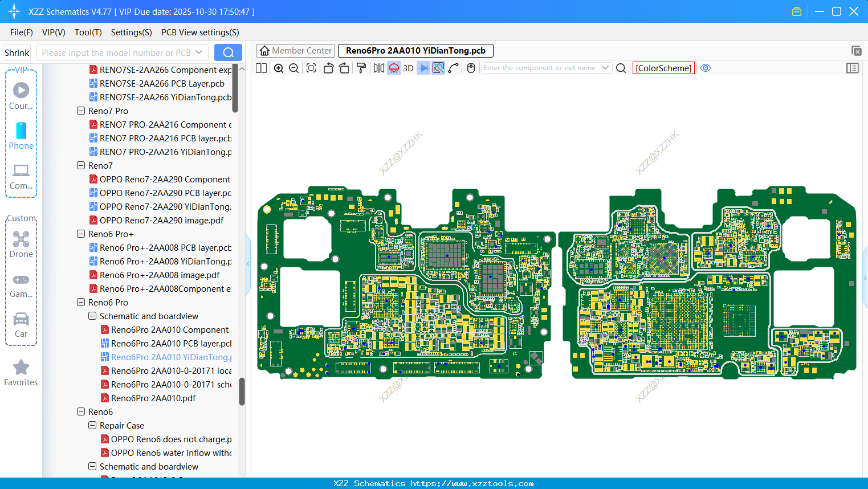This screenshot has width=868, height=489.
Task: Click the model number search input field
Action: [116, 52]
